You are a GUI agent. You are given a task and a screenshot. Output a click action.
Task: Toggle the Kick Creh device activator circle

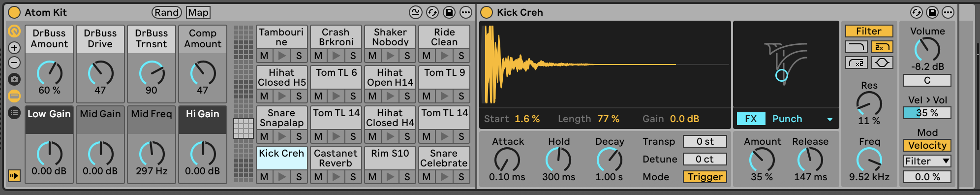point(487,12)
